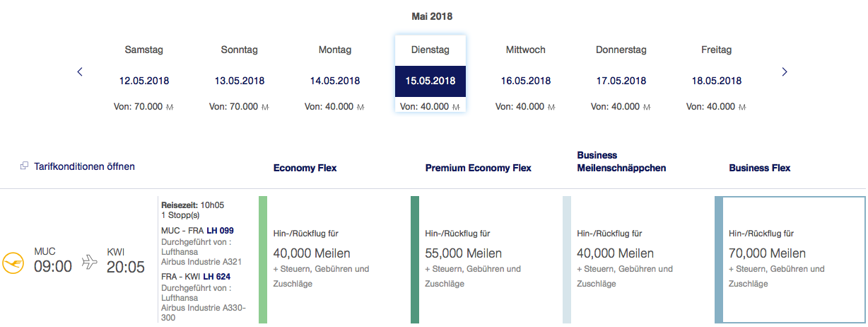Click the previous week arrow
Image resolution: width=868 pixels, height=327 pixels.
[80, 71]
